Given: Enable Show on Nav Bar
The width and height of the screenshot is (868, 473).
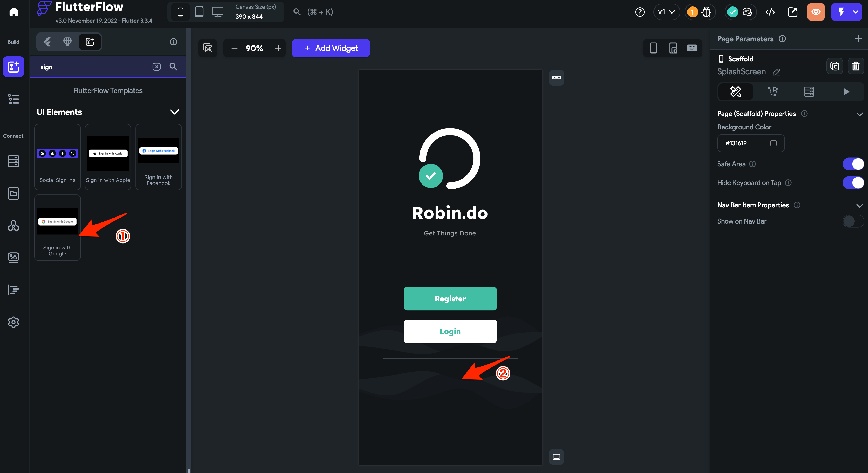Looking at the screenshot, I should pyautogui.click(x=853, y=221).
